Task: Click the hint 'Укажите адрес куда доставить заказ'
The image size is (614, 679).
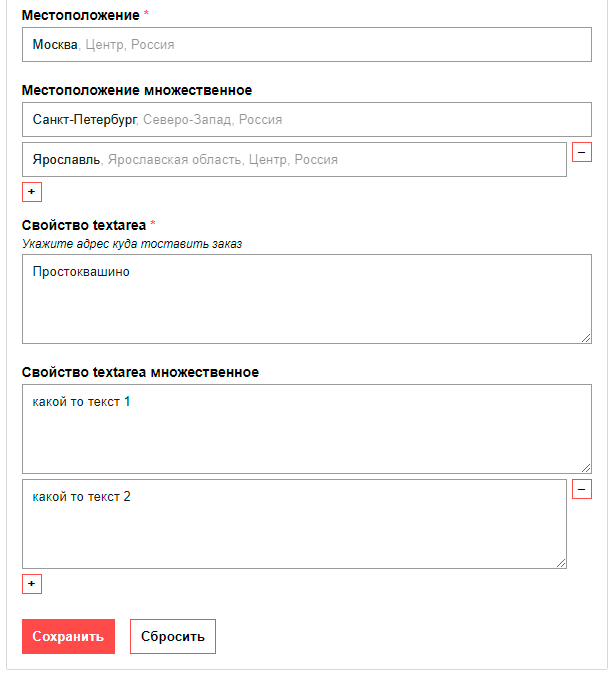Action: tap(132, 243)
